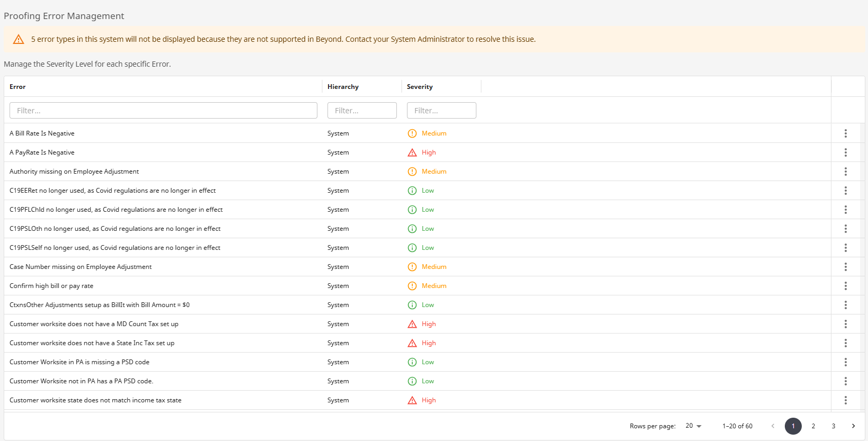
Task: Click the Low severity icon for C19EERet row
Action: point(412,191)
